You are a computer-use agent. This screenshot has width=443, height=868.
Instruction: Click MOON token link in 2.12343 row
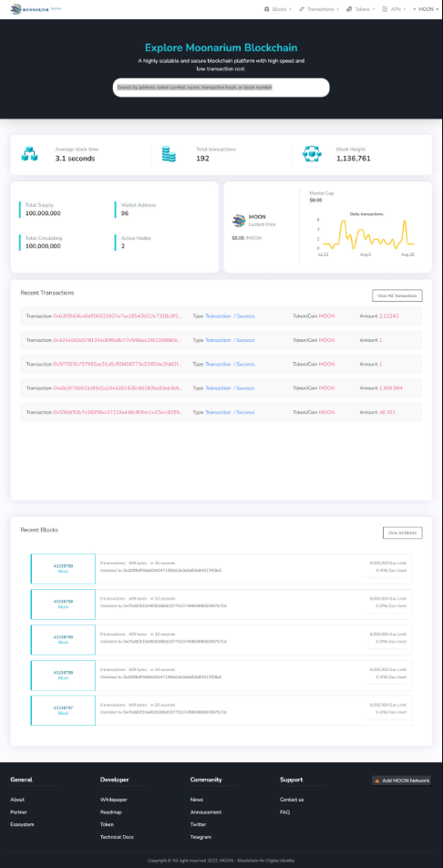click(326, 316)
